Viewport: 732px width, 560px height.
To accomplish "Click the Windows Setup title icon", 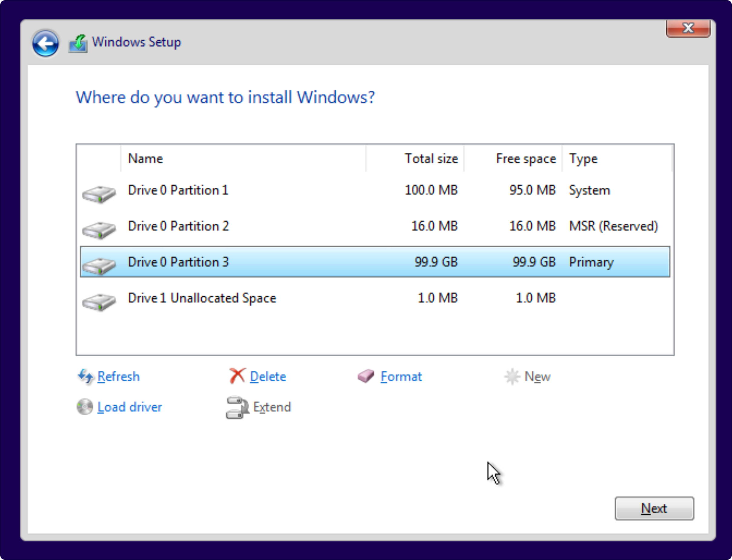I will click(78, 44).
